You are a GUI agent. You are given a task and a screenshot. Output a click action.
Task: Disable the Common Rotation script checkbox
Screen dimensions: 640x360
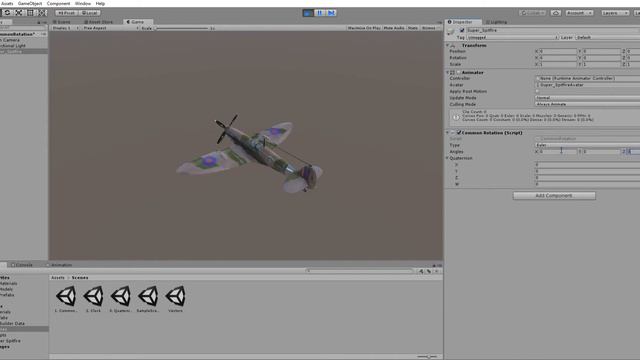(459, 133)
